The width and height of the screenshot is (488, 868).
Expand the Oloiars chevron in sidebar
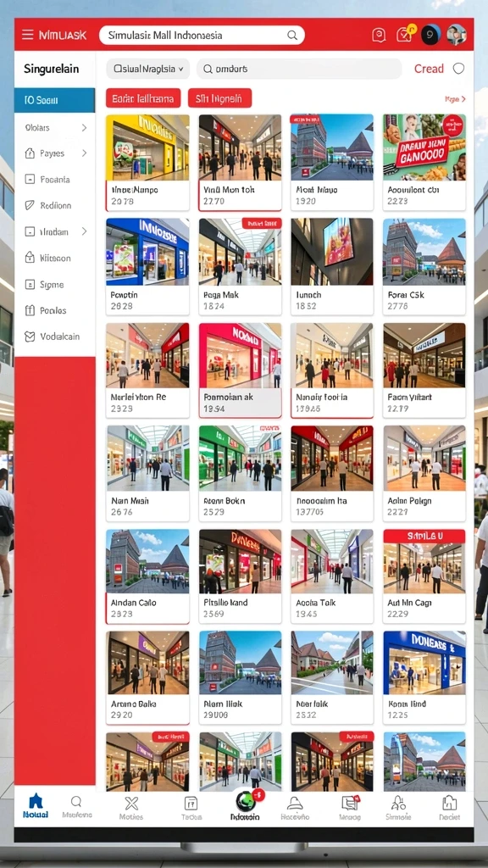(x=84, y=128)
